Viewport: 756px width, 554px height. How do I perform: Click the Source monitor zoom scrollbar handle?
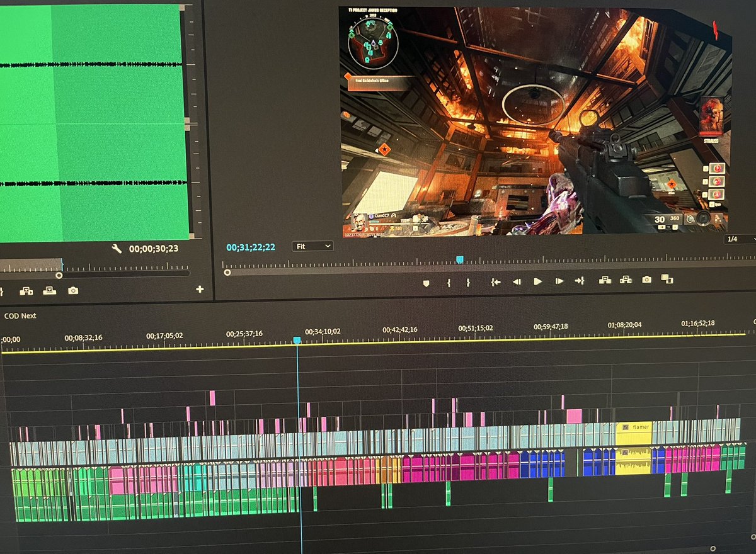tap(59, 275)
